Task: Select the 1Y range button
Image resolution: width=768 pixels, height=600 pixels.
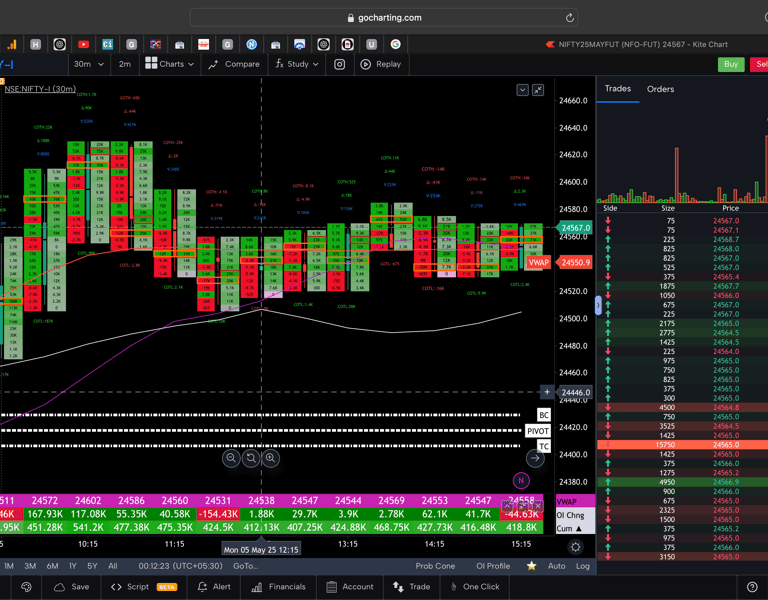Action: pos(72,566)
